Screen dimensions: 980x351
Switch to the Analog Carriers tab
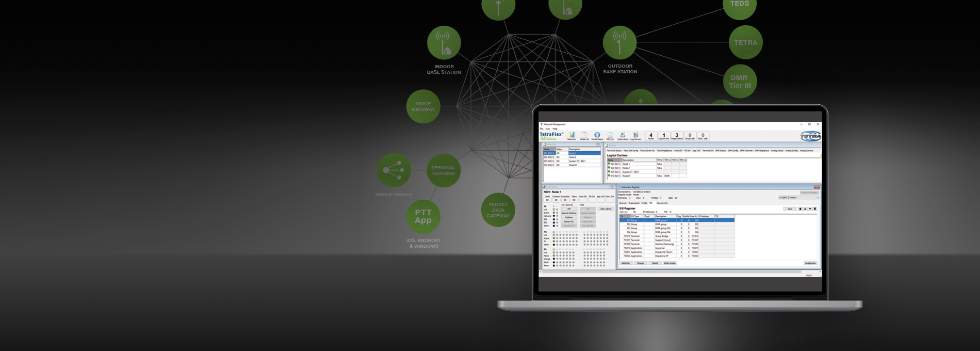806,151
